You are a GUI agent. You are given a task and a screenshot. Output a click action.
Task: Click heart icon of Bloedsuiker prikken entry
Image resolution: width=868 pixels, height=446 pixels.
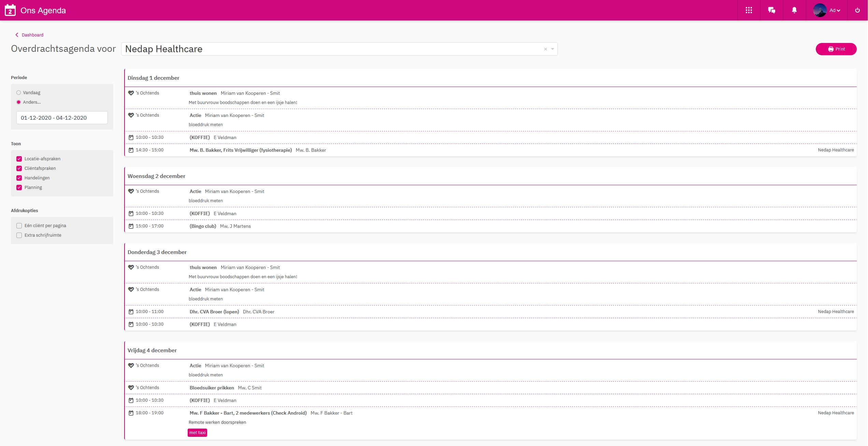[x=131, y=388]
